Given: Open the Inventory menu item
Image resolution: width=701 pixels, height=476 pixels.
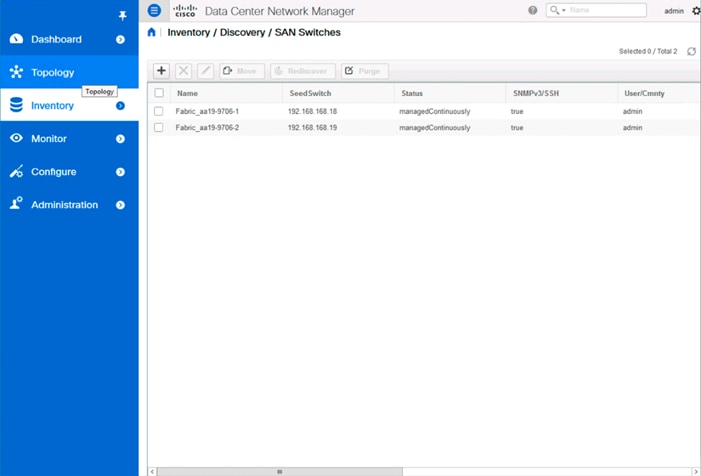Looking at the screenshot, I should pos(69,105).
